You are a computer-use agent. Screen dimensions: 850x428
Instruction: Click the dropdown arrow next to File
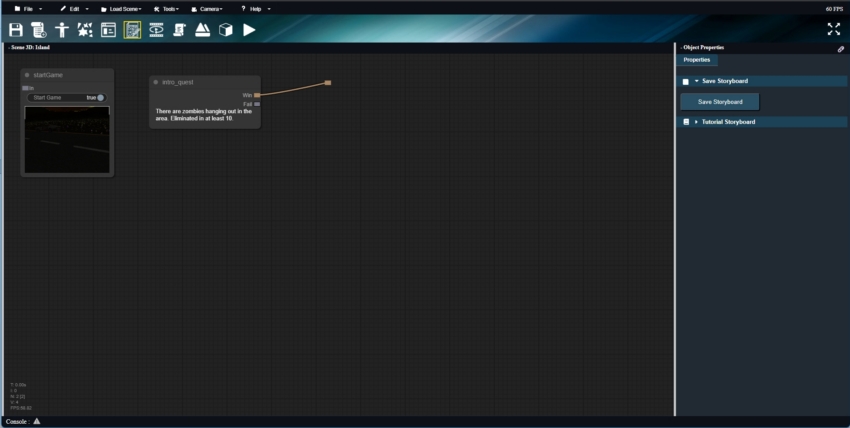pos(41,9)
